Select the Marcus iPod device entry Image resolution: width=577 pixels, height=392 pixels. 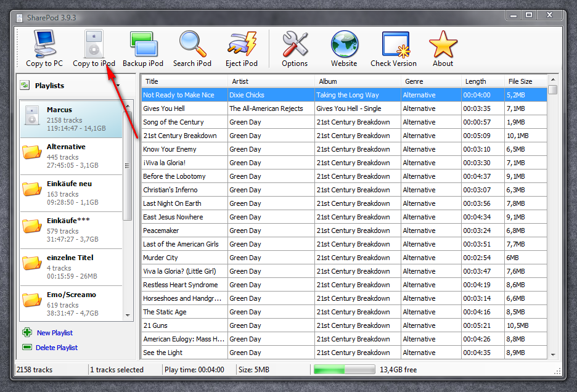71,119
